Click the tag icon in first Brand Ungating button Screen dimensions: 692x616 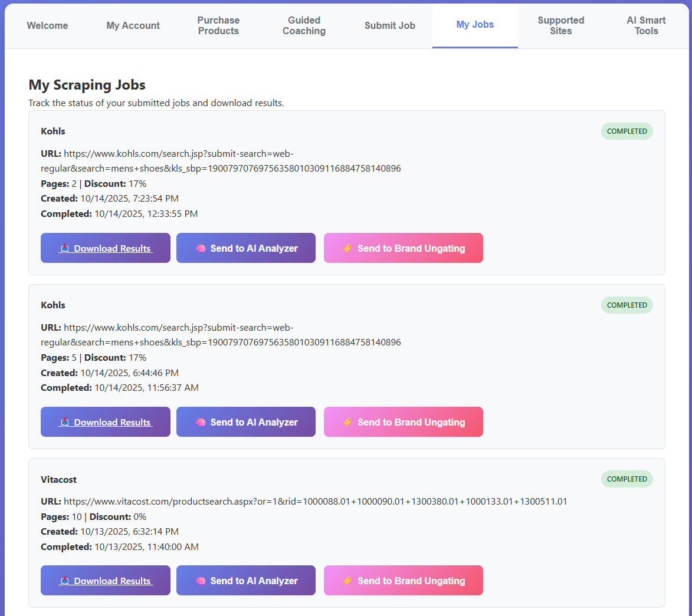pos(346,248)
